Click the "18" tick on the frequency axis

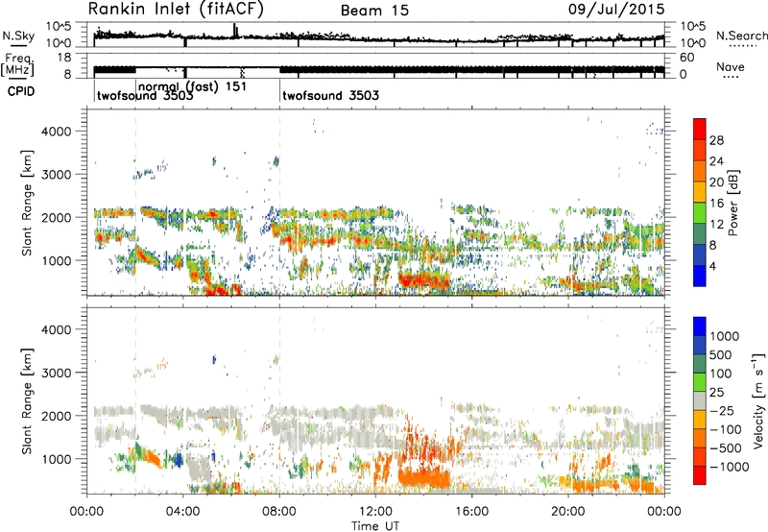click(64, 58)
